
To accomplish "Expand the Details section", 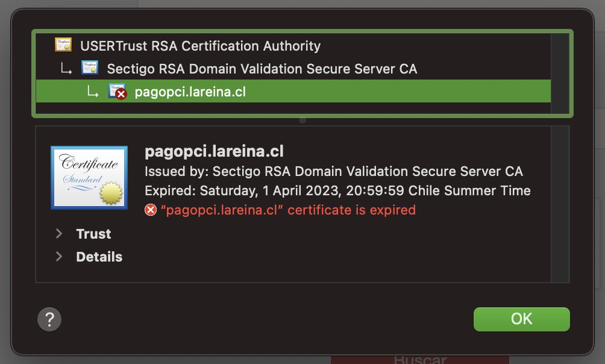I will click(x=59, y=256).
